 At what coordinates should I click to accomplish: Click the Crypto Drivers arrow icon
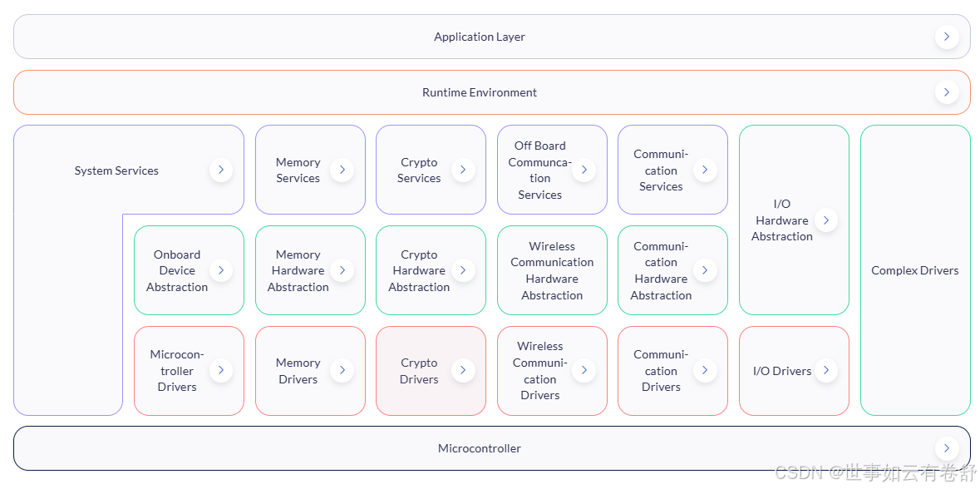[463, 370]
